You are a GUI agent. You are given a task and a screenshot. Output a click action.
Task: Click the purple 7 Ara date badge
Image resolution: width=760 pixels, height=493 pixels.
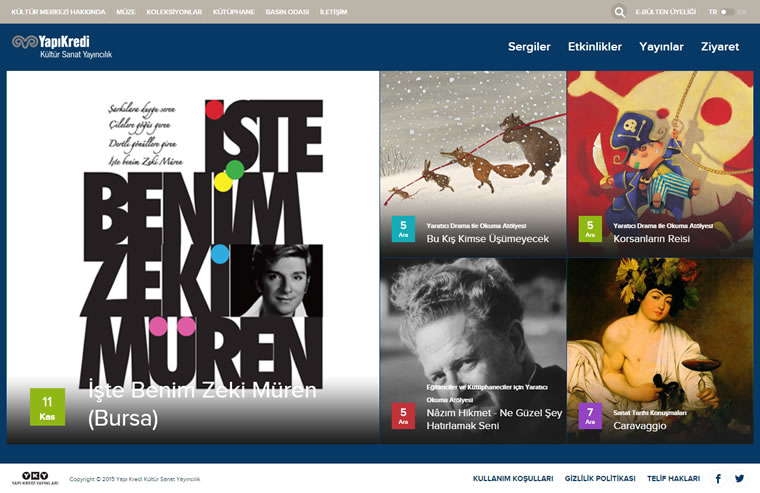tap(590, 416)
